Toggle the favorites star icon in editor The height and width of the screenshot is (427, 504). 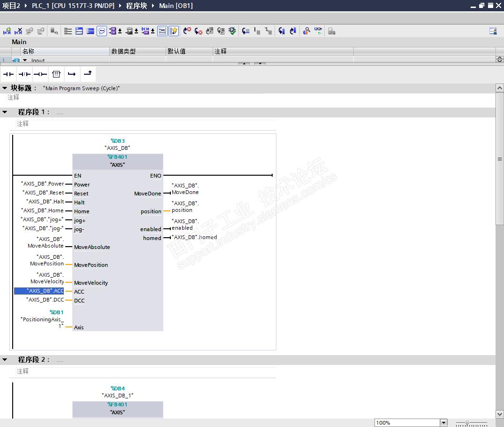coord(174,31)
